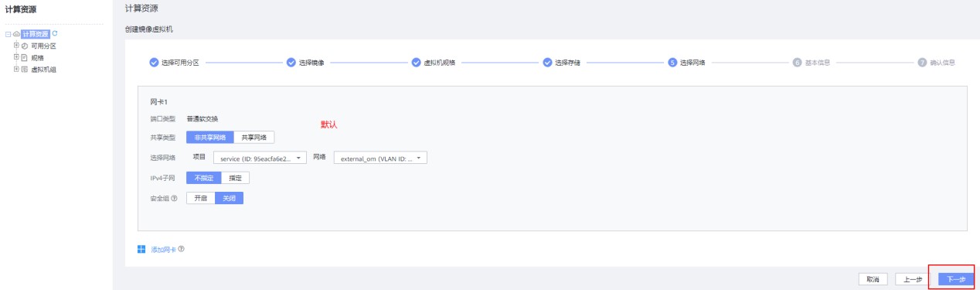Expand the 可用分区 tree node
This screenshot has width=980, height=290.
click(x=16, y=46)
